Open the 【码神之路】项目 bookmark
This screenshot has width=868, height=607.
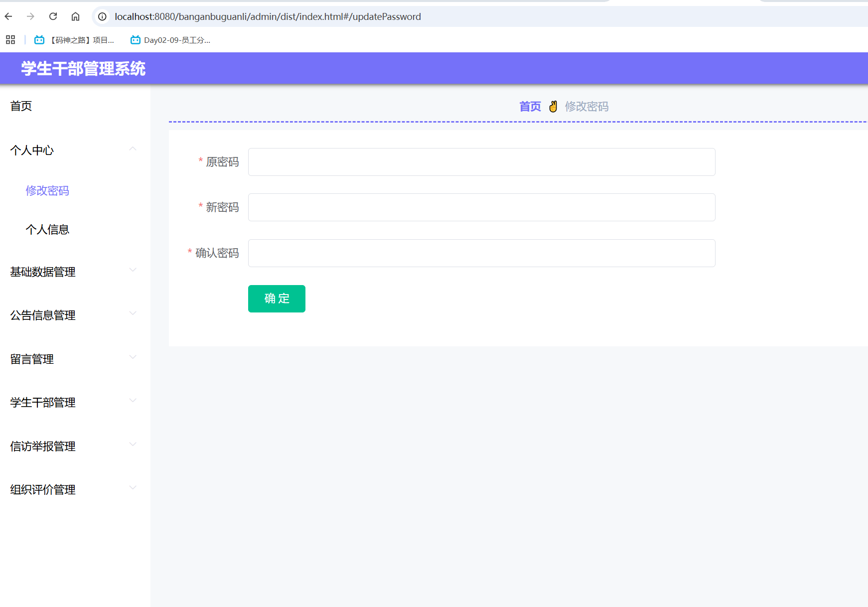(x=74, y=40)
